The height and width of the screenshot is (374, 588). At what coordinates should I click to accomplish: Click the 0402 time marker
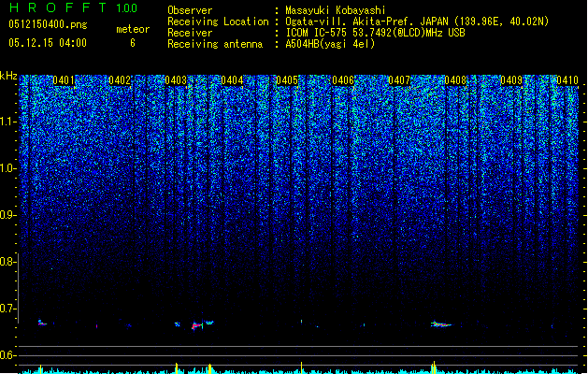[120, 80]
